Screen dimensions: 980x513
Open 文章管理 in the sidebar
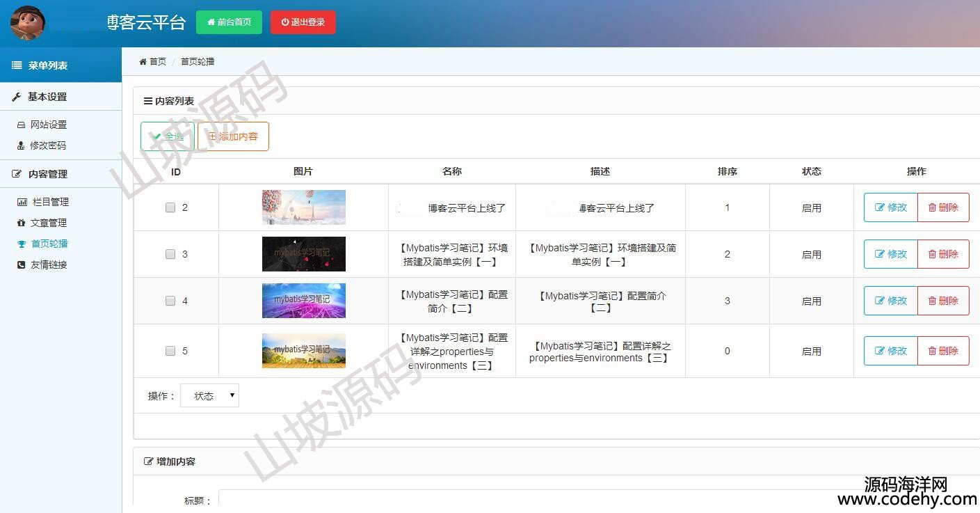(x=49, y=223)
